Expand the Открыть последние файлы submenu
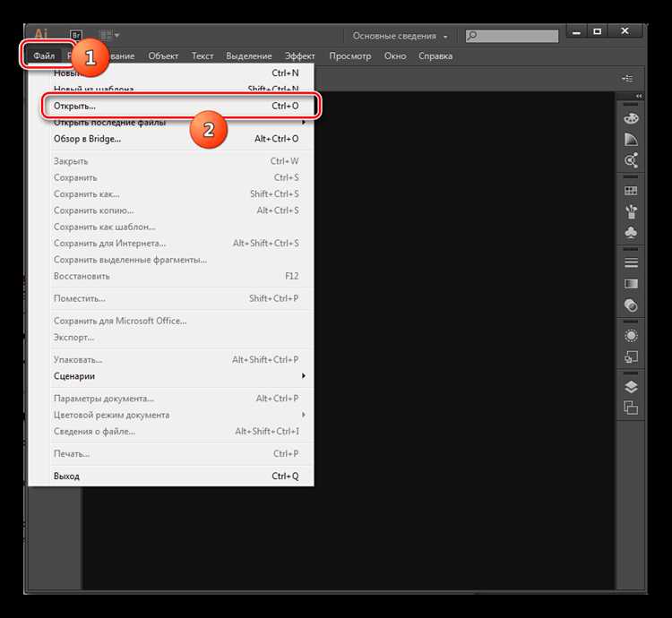 171,123
